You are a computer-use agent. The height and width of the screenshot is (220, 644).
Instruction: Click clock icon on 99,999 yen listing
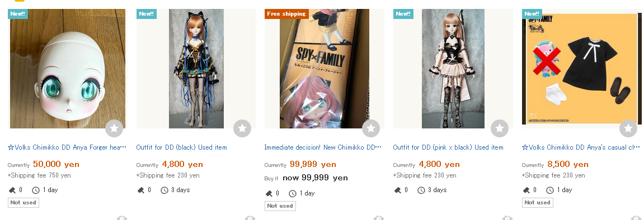293,193
